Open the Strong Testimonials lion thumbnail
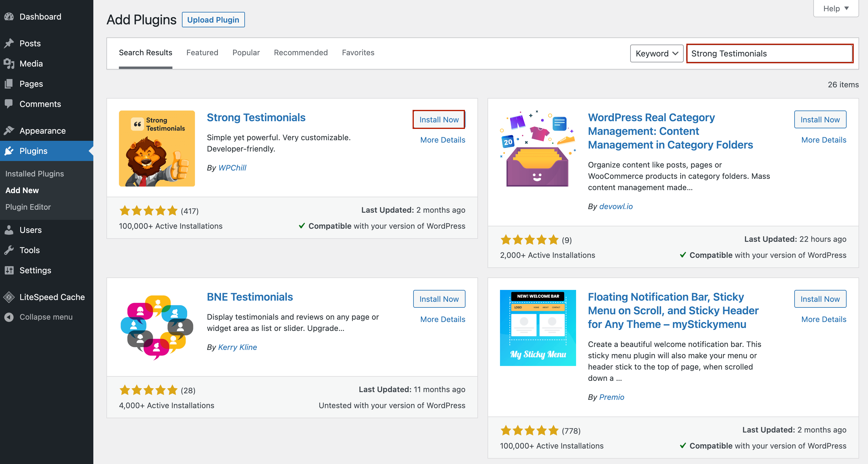Image resolution: width=868 pixels, height=464 pixels. pyautogui.click(x=157, y=149)
